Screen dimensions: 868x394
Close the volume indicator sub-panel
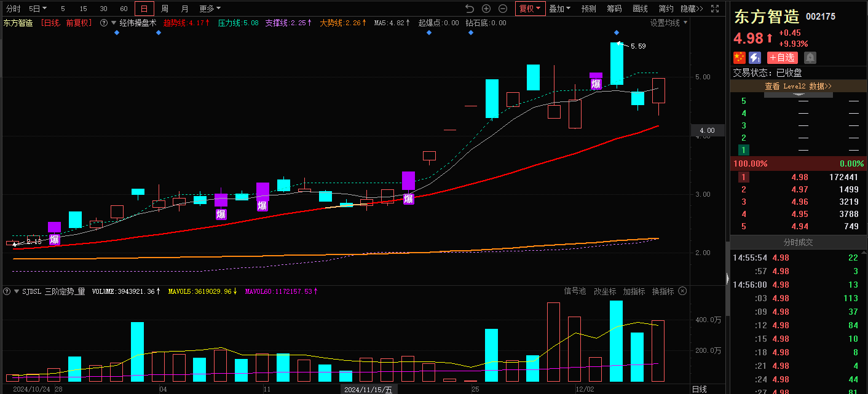[x=682, y=291]
